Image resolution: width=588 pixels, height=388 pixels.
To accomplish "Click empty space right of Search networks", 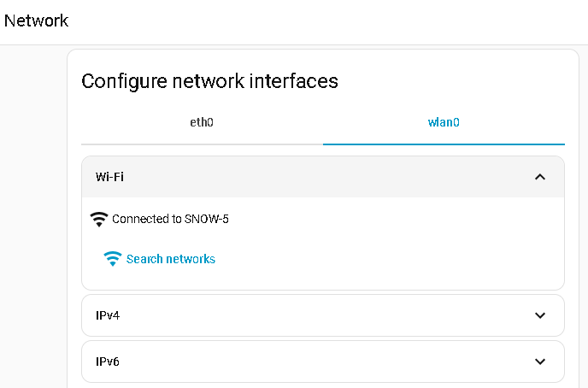I will click(385, 259).
